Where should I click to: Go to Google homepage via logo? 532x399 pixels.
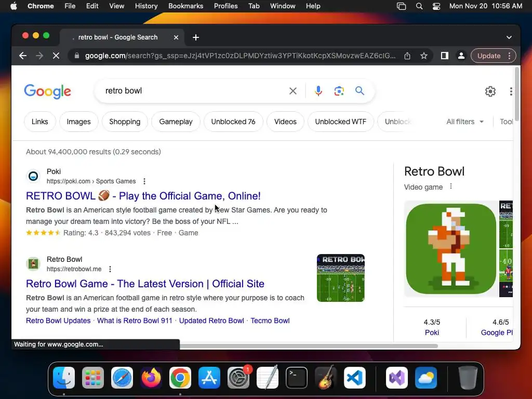point(47,91)
